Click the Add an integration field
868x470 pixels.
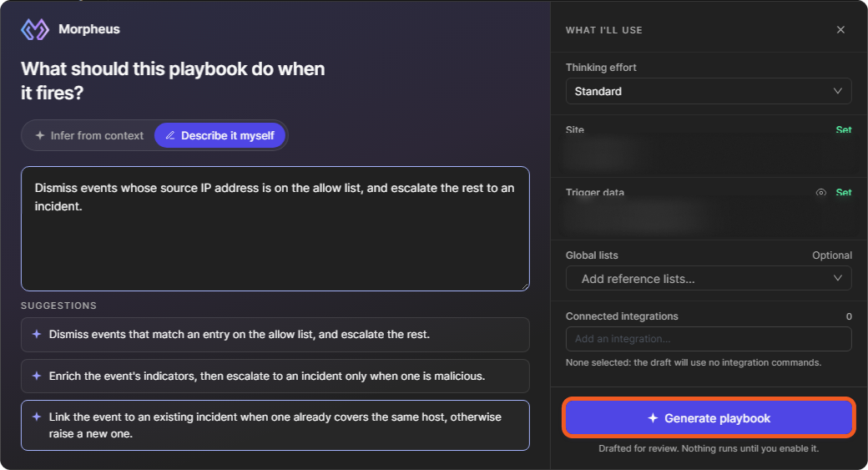709,339
